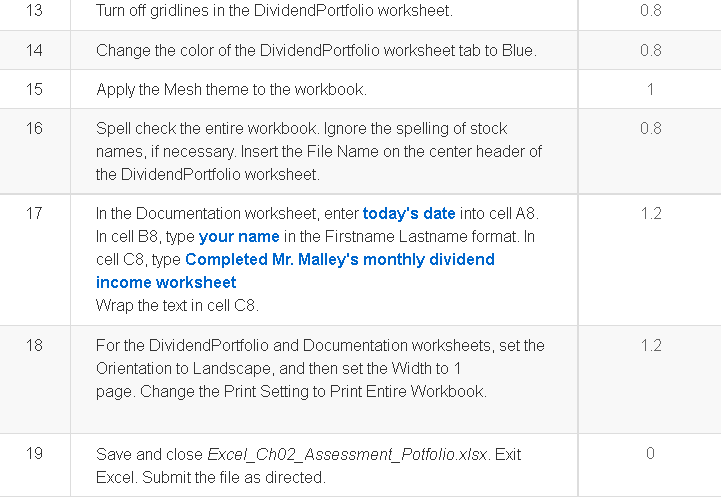This screenshot has height=498, width=721.
Task: Click the blue "income worksheet" text
Action: point(166,282)
